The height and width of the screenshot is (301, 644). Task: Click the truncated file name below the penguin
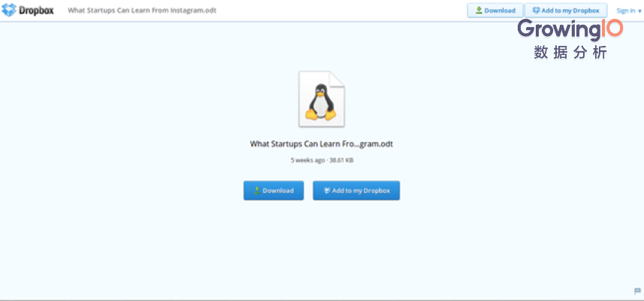point(322,144)
